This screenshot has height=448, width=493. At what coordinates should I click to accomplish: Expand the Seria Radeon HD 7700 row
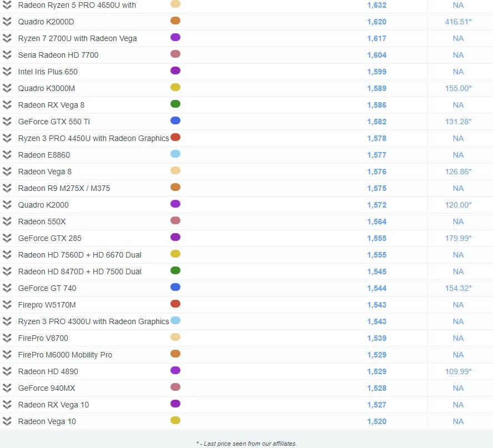click(x=7, y=55)
